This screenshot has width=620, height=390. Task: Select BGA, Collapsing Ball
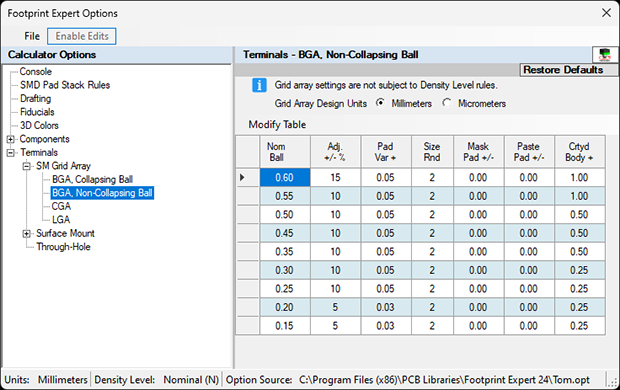pos(93,179)
